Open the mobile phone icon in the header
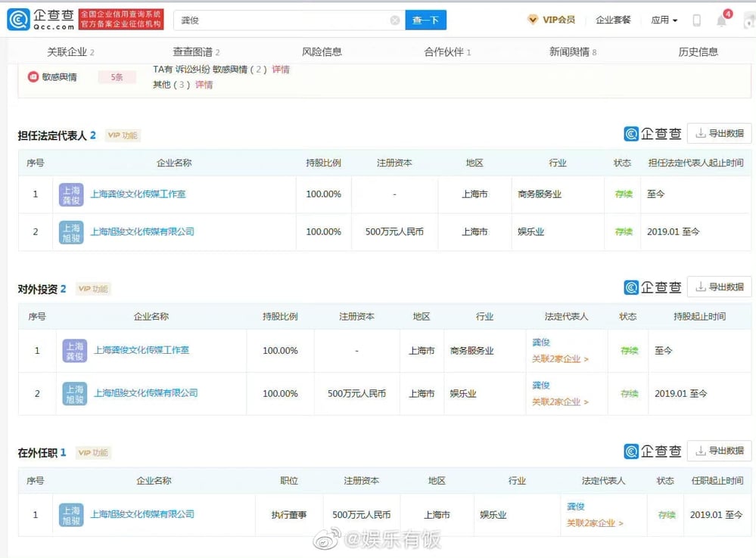The height and width of the screenshot is (558, 756). point(697,20)
